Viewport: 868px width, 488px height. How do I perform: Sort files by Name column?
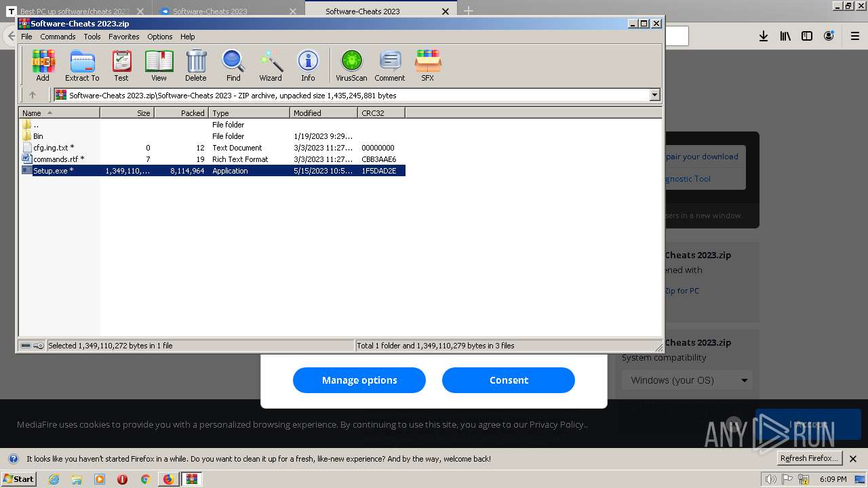(60, 113)
